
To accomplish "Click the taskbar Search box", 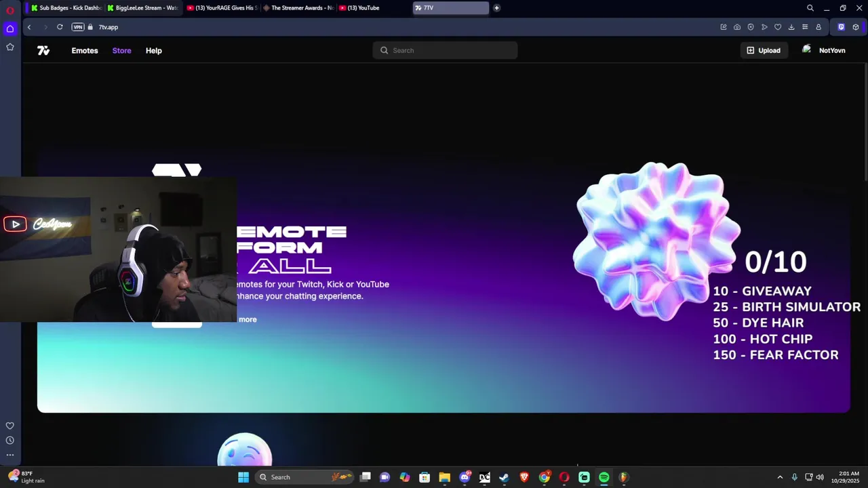I will tap(305, 477).
